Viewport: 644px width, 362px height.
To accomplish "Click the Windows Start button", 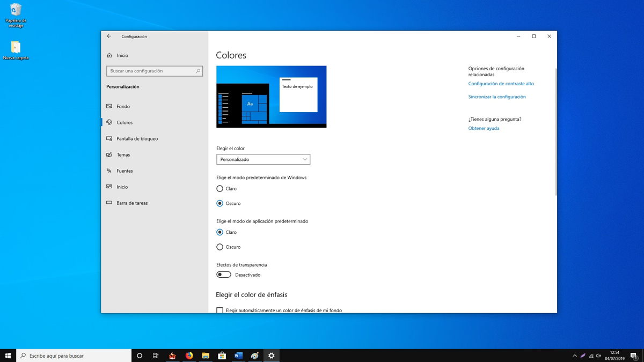I will pos(8,356).
